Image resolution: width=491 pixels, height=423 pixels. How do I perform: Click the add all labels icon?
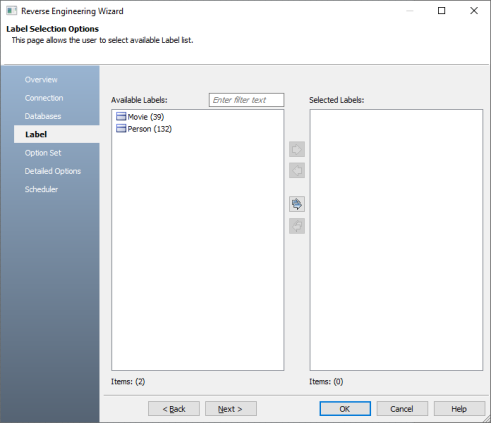click(297, 204)
